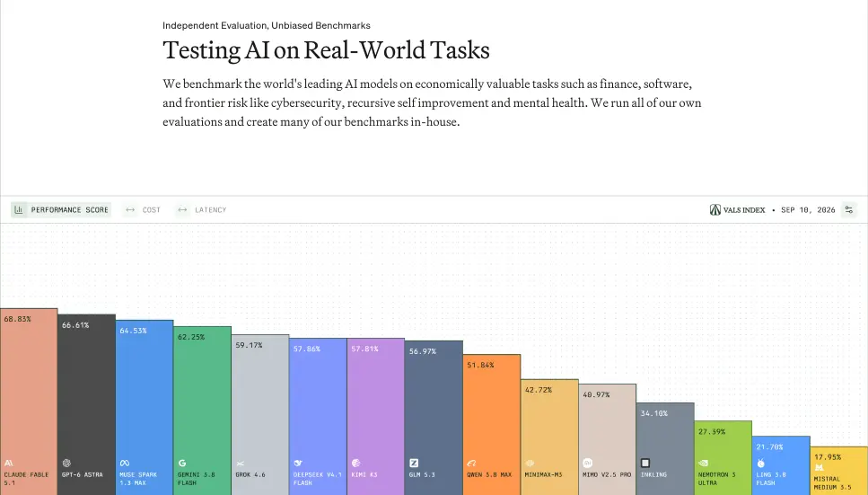Open the Vals Index benchmark link

(x=737, y=209)
